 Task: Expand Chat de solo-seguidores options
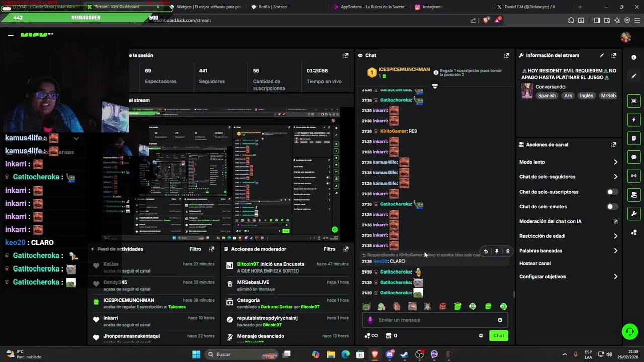tap(615, 177)
